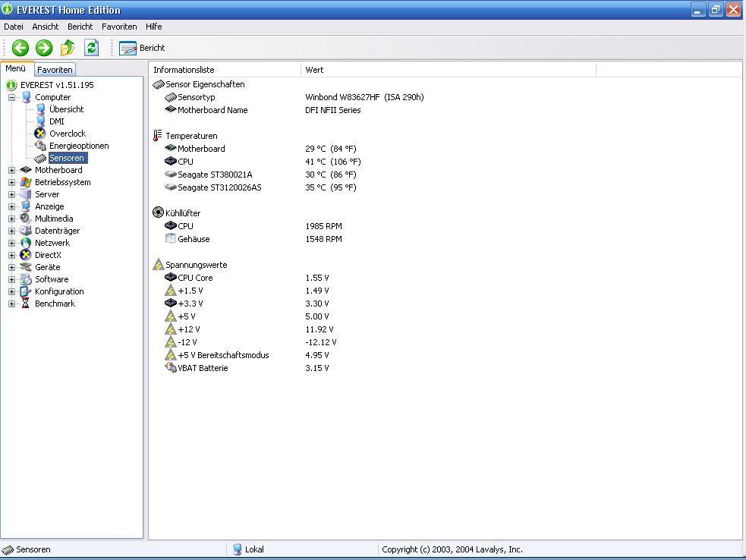746x560 pixels.
Task: Expand the Netzwerk tree node
Action: pos(11,243)
